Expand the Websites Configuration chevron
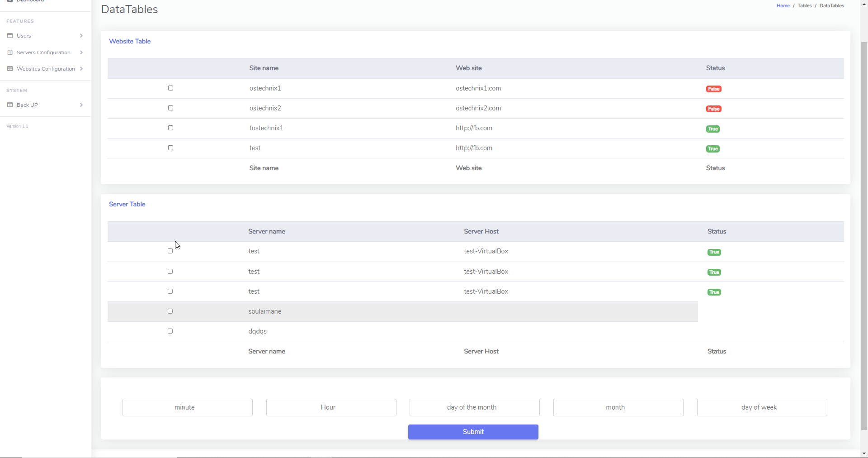868x458 pixels. click(81, 69)
